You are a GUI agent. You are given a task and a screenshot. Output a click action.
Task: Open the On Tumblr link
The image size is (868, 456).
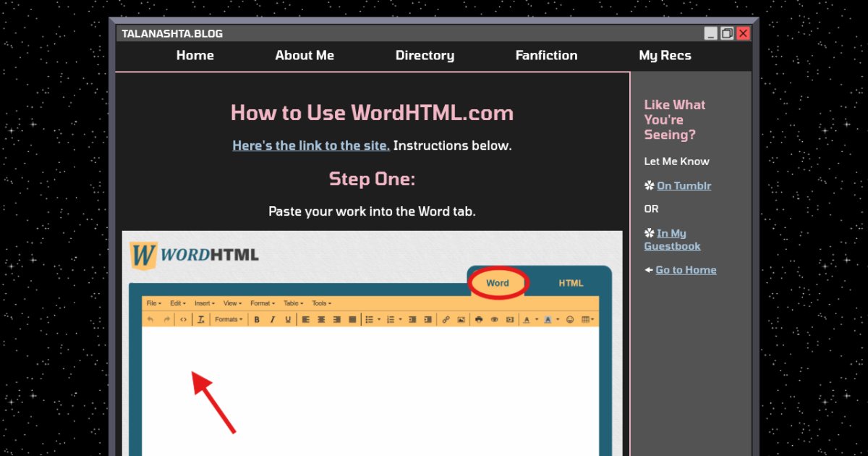tap(684, 186)
